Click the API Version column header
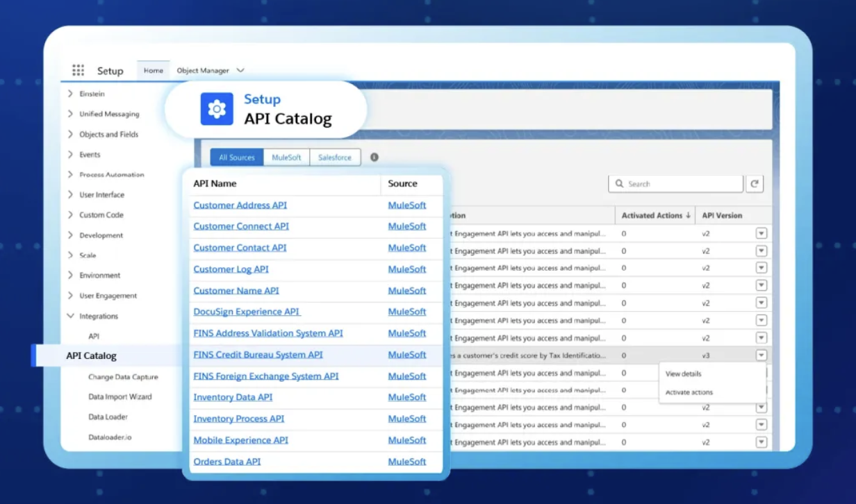This screenshot has width=856, height=504. coord(723,215)
